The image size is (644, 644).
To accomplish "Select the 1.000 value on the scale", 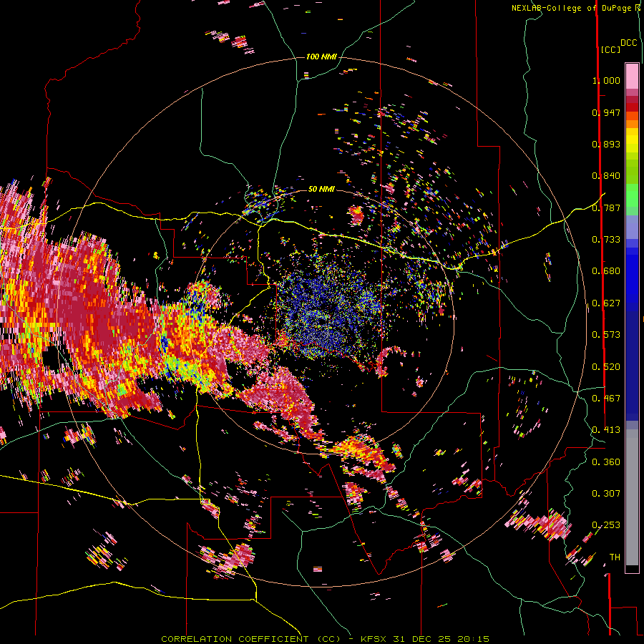I will [606, 80].
